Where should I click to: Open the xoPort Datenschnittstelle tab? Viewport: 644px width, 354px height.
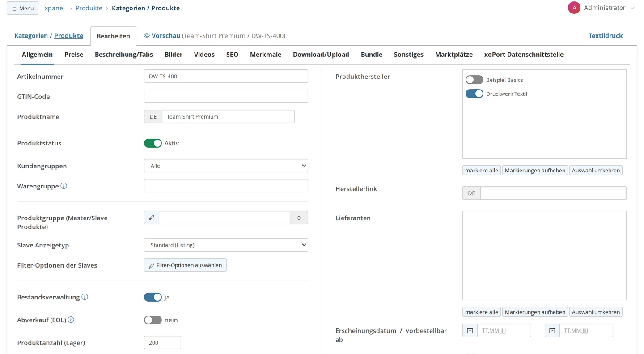(x=524, y=55)
